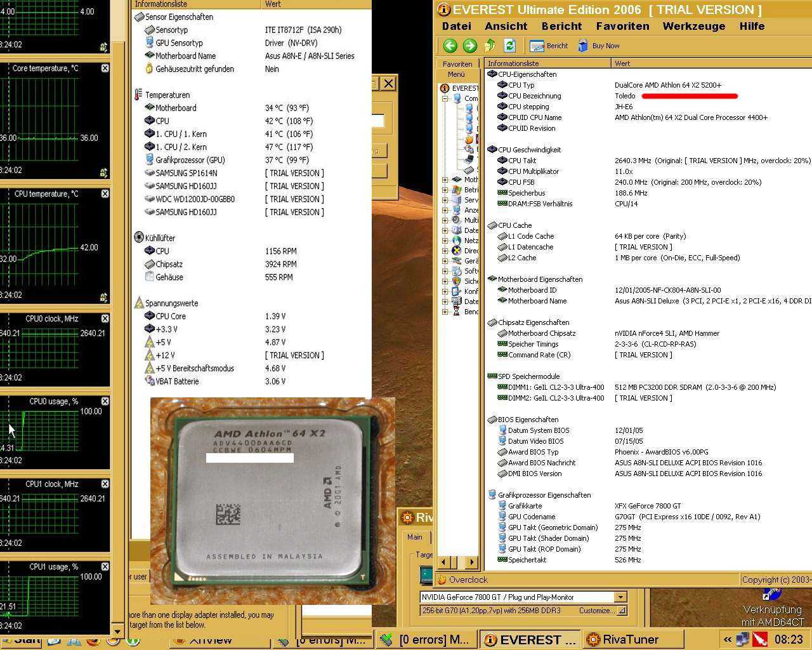The image size is (812, 650).
Task: Select the GPU Codename row
Action: (648, 517)
